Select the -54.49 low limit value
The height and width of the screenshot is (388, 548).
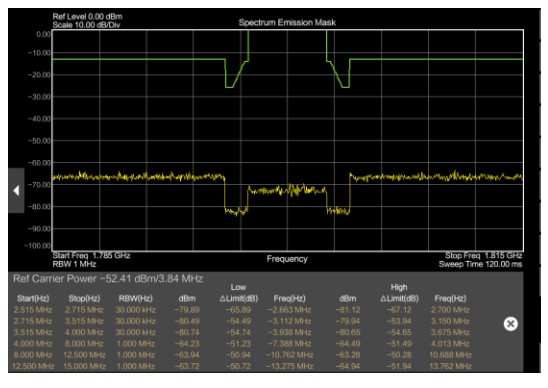(238, 321)
